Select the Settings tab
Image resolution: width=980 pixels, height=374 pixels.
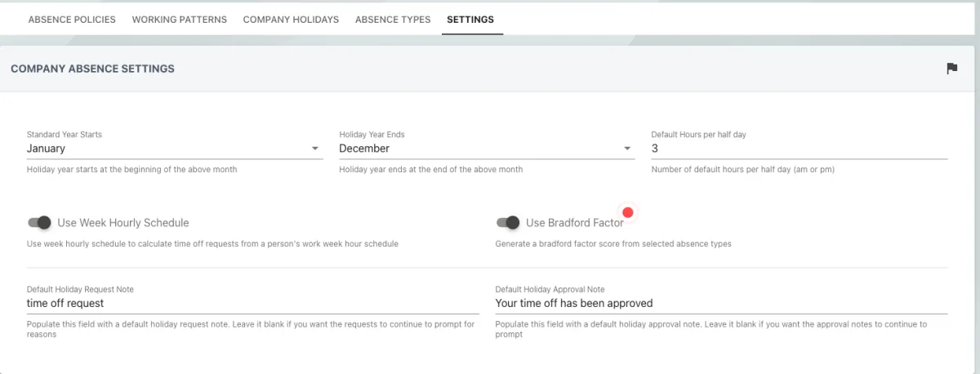pyautogui.click(x=470, y=20)
